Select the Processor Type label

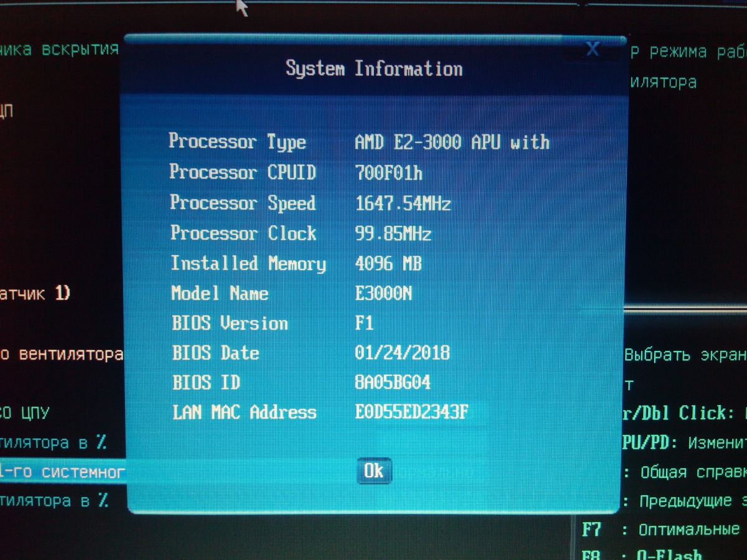click(x=238, y=141)
